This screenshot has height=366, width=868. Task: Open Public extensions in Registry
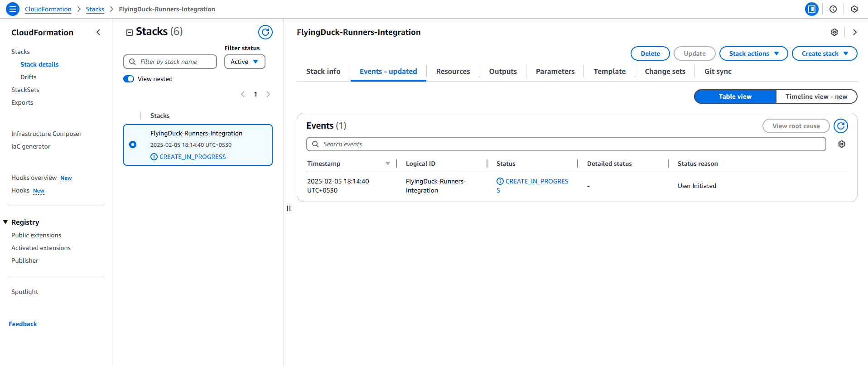click(x=36, y=235)
